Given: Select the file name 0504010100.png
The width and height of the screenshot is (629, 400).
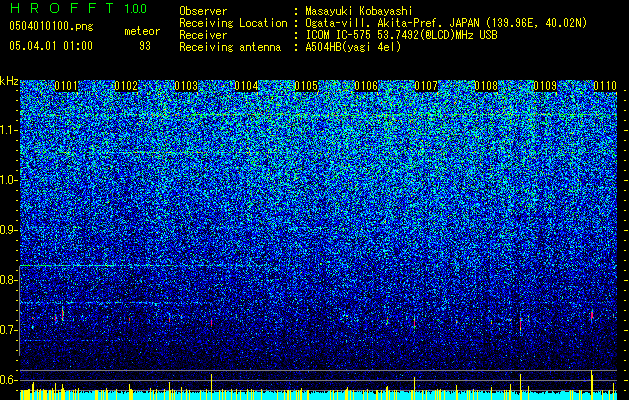Looking at the screenshot, I should 51,26.
